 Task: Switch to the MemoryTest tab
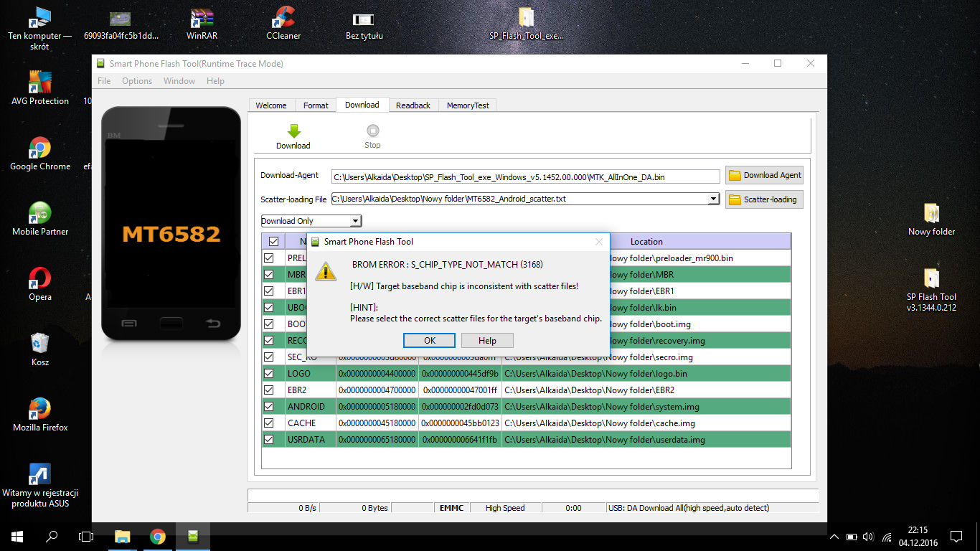[468, 105]
